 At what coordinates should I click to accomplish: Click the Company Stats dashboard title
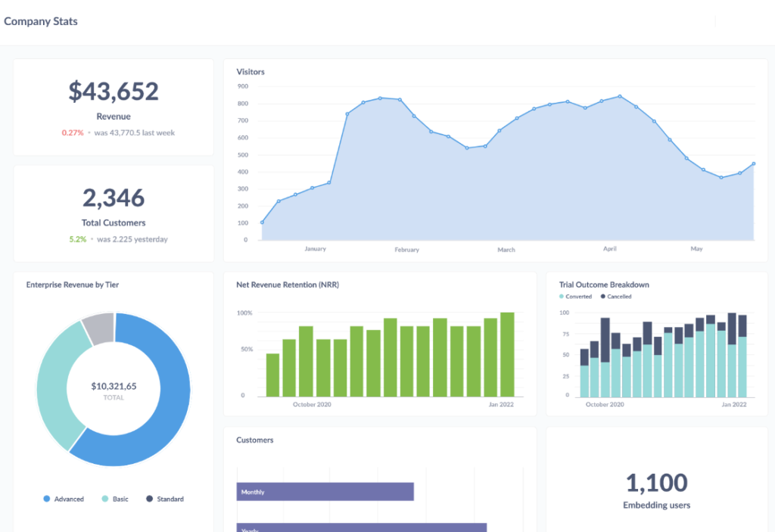(41, 21)
